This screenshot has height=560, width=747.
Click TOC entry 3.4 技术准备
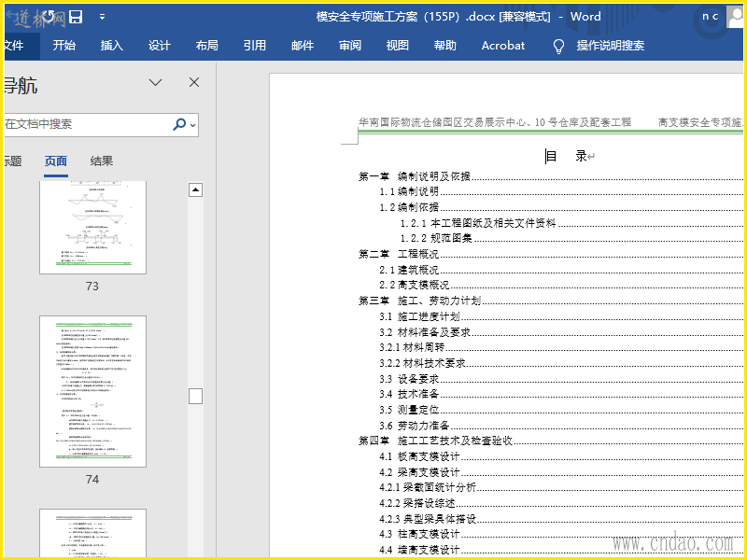pyautogui.click(x=409, y=394)
